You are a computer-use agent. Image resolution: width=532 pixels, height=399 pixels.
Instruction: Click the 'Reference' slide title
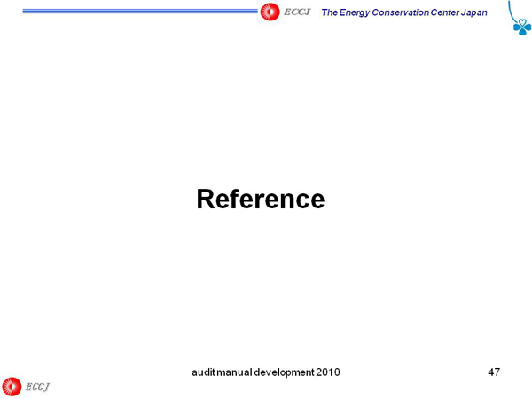click(x=261, y=199)
